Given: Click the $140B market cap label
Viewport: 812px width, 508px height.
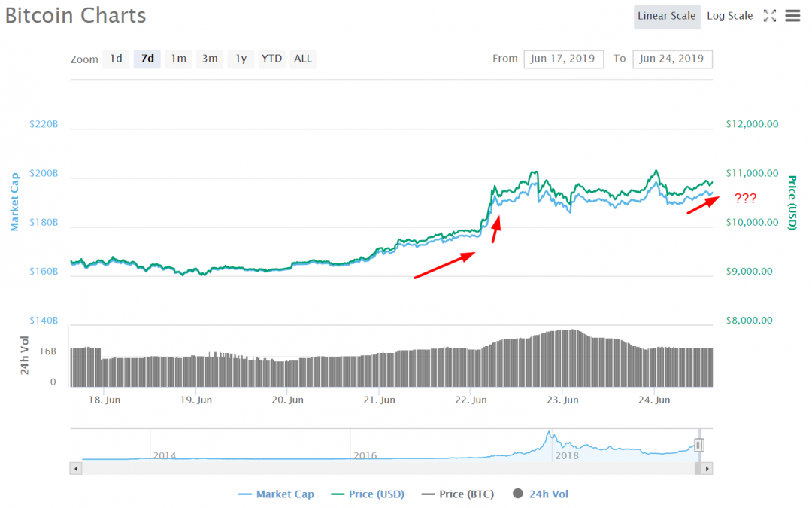Looking at the screenshot, I should coord(44,321).
